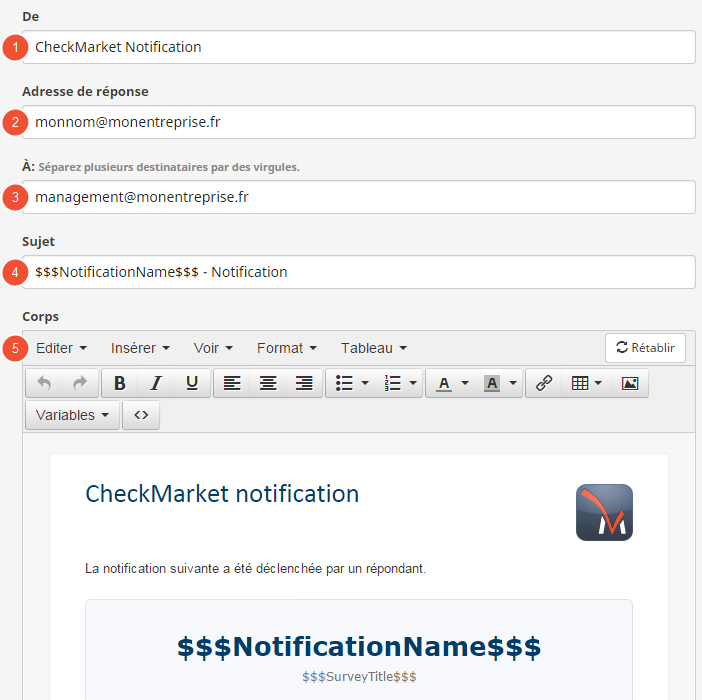Toggle italic formatting

point(156,384)
